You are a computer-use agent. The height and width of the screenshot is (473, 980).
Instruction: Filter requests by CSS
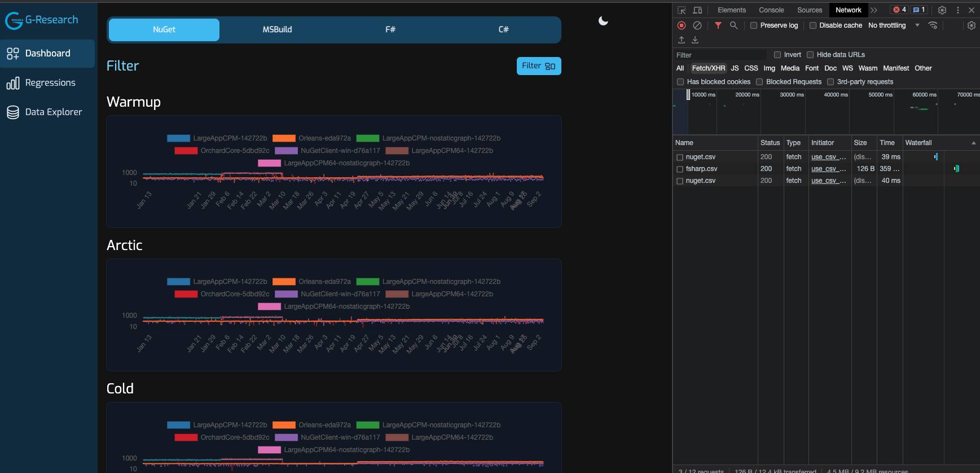coord(751,68)
